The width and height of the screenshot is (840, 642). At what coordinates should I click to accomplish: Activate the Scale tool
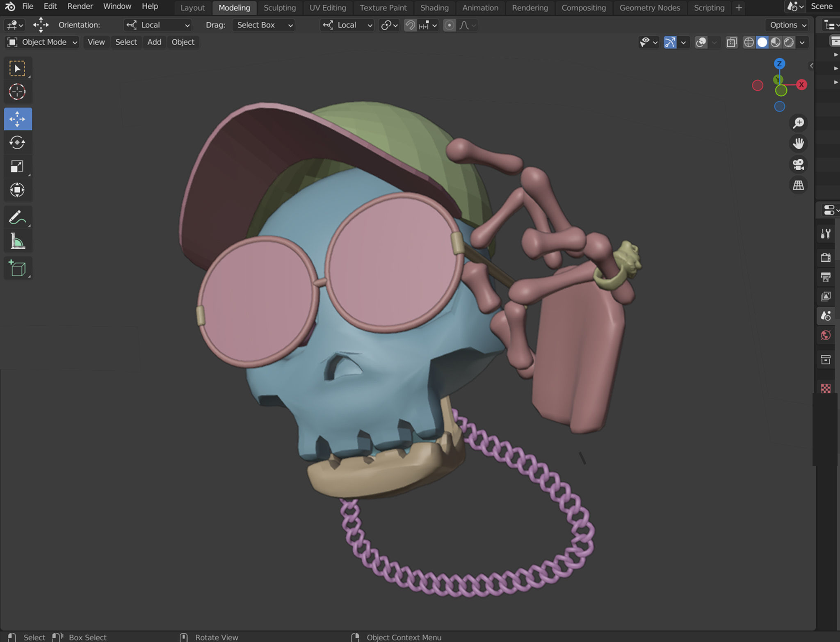click(18, 166)
